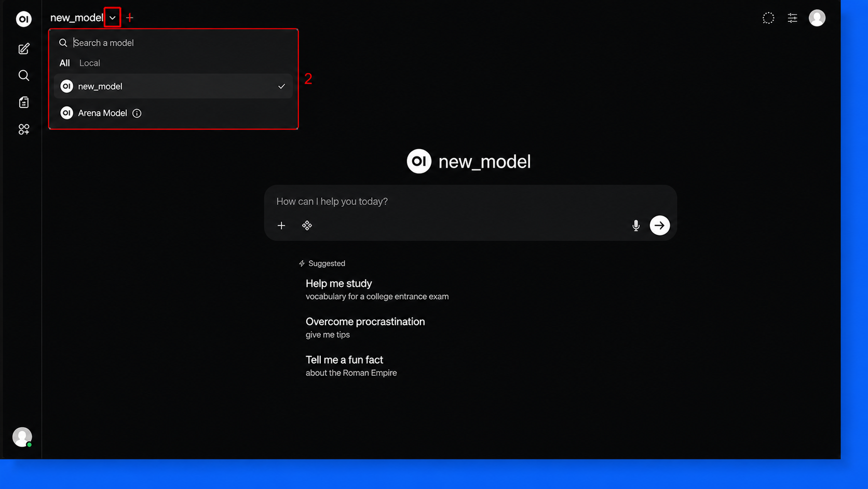Open the workspace apps icon in sidebar

tap(24, 129)
